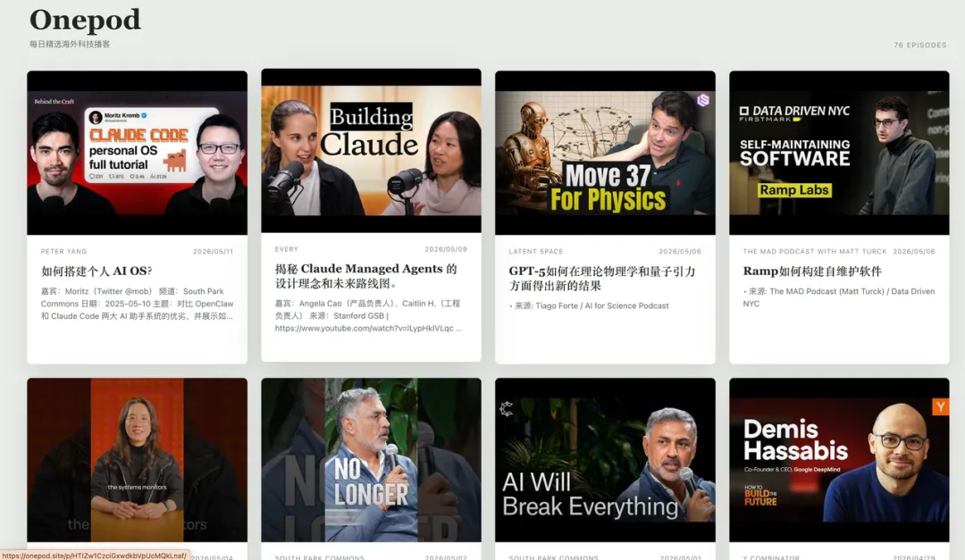Open the AI Will Break Everything thumbnail
The image size is (965, 560).
tap(605, 460)
